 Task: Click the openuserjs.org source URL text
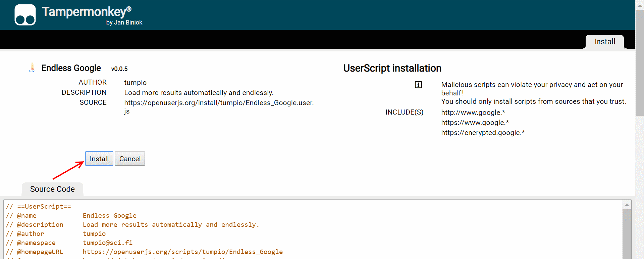[219, 107]
